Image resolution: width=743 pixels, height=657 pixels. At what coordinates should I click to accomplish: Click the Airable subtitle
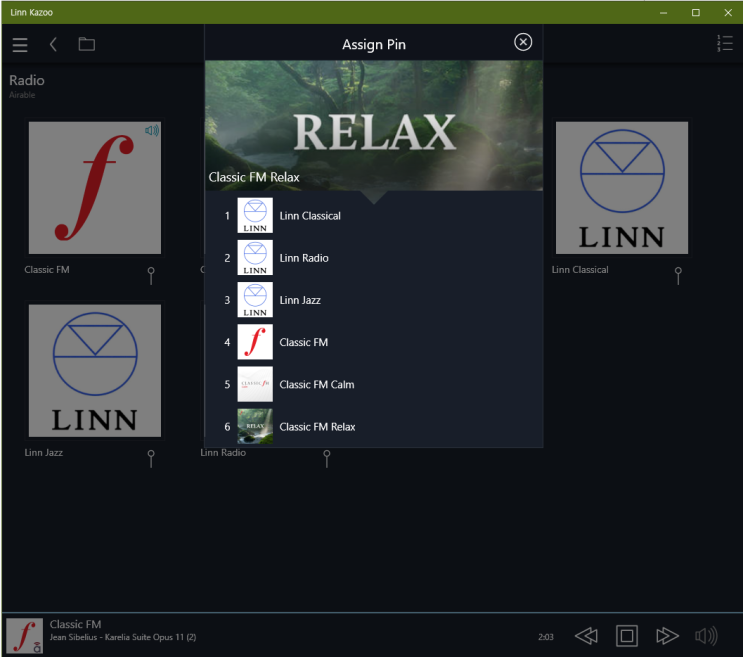[x=22, y=95]
